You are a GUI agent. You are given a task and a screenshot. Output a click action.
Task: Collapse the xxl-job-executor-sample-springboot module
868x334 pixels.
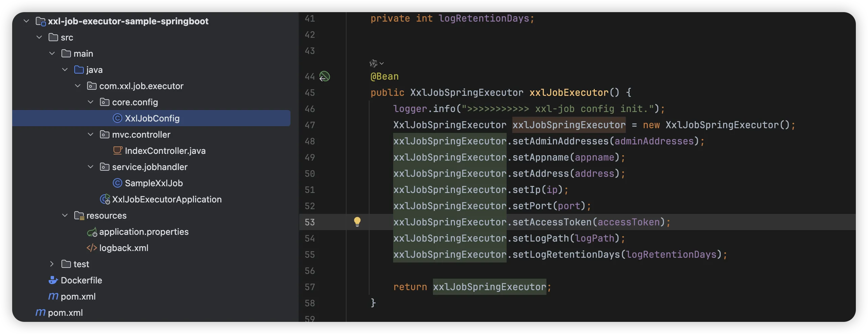[x=26, y=21]
